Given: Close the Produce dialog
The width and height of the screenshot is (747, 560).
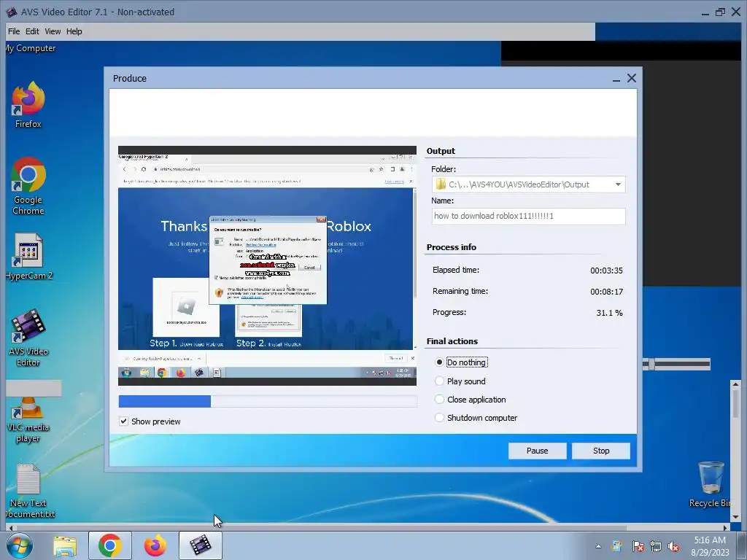Looking at the screenshot, I should tap(632, 78).
